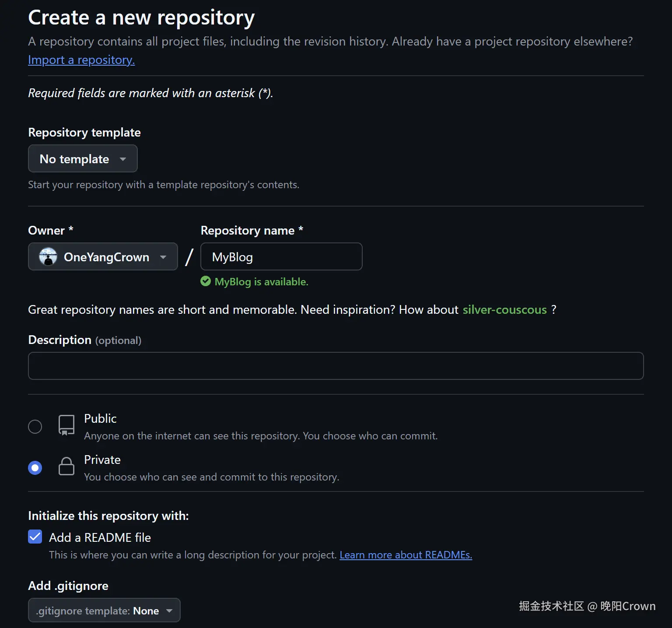Click into the Description text field
The image size is (672, 628).
pos(336,366)
